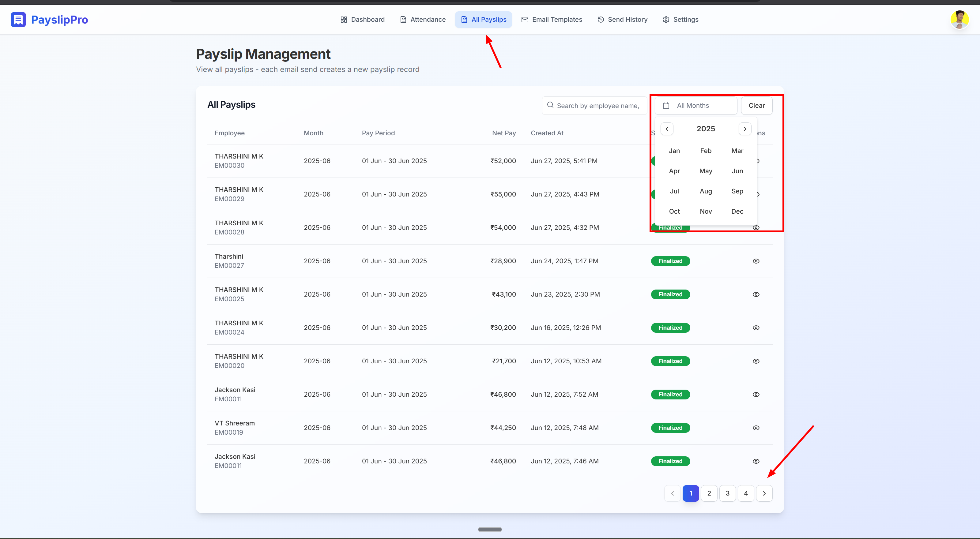Click calendar icon in All Months filter
Viewport: 980px width, 539px height.
666,106
